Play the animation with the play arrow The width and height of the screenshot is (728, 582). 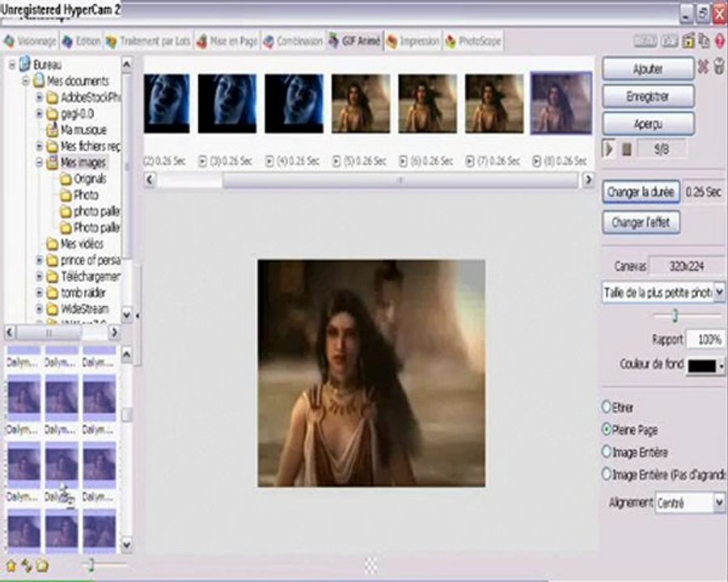pos(608,150)
